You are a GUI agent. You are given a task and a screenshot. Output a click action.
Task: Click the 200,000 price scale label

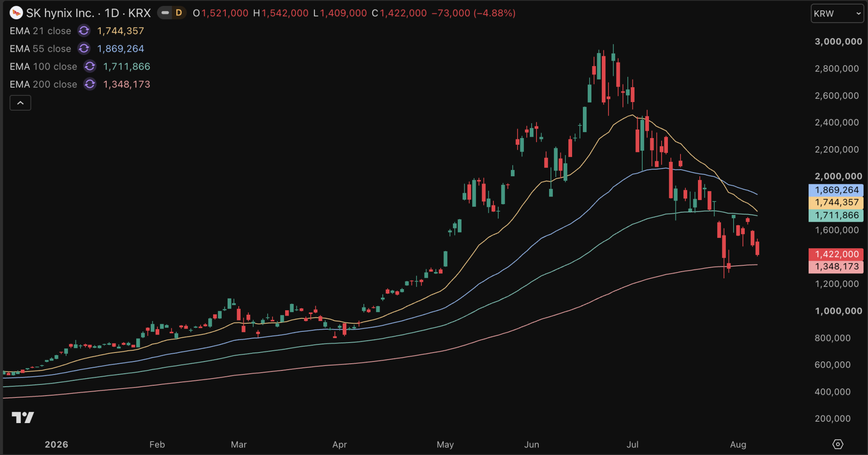pos(832,419)
